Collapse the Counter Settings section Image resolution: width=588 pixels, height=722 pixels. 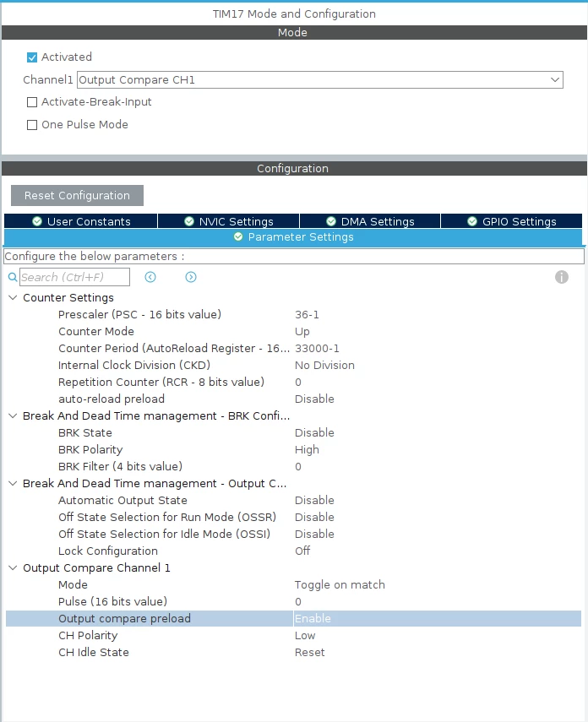point(13,298)
